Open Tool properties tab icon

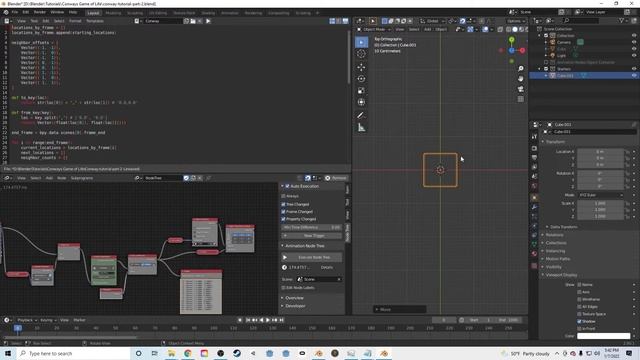pyautogui.click(x=534, y=137)
